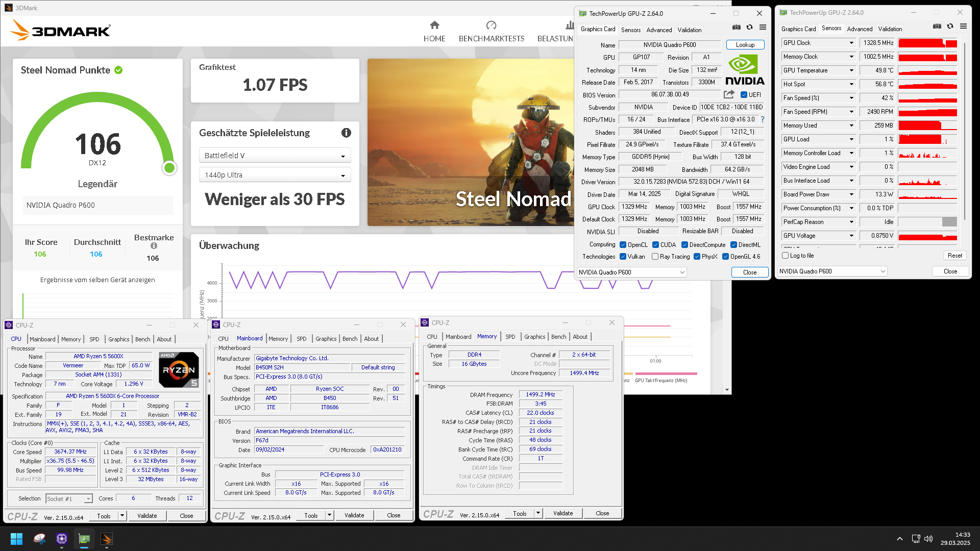Viewport: 980px width, 551px height.
Task: Open the Graphics tab in the CPU-Z CPU window
Action: pos(118,339)
